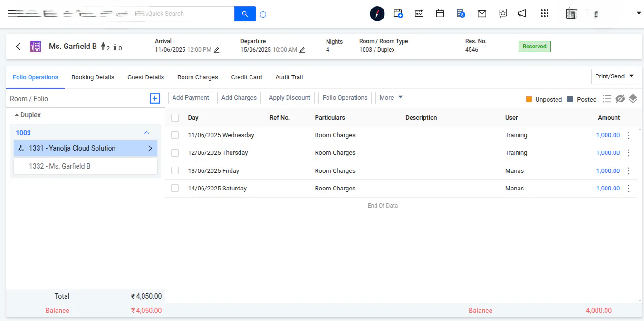
Task: Edit the arrival date pencil icon
Action: pyautogui.click(x=217, y=50)
